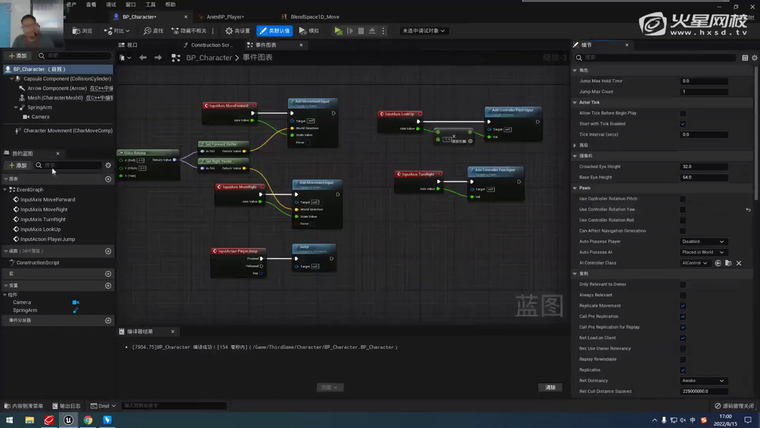Click Clear (清除) compiler results button

click(551, 387)
